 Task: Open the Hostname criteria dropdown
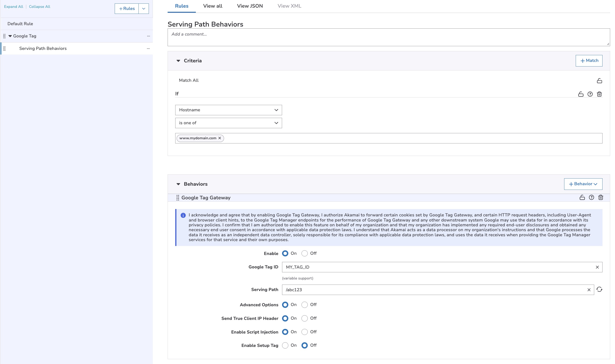[x=228, y=110]
